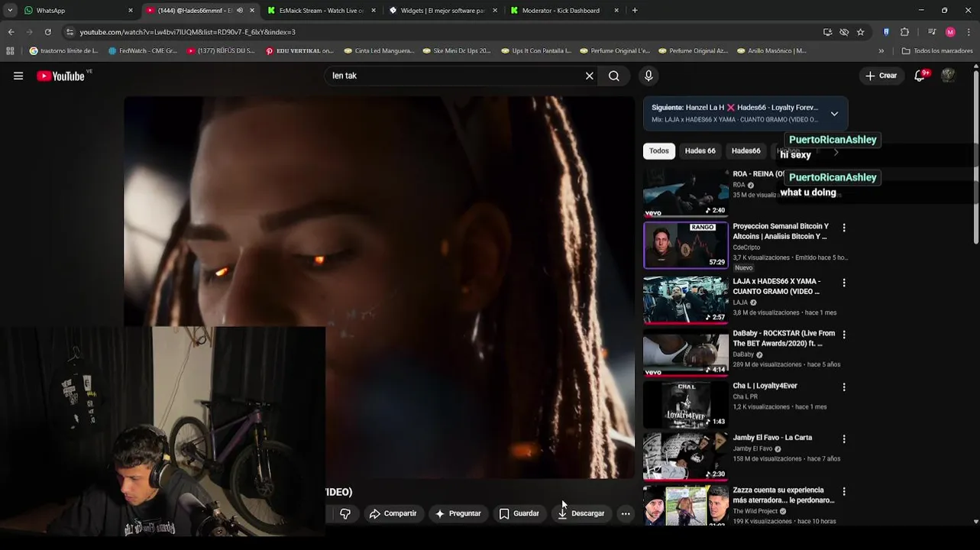The width and height of the screenshot is (980, 550).
Task: Bookmark this page with the star icon
Action: point(860,32)
